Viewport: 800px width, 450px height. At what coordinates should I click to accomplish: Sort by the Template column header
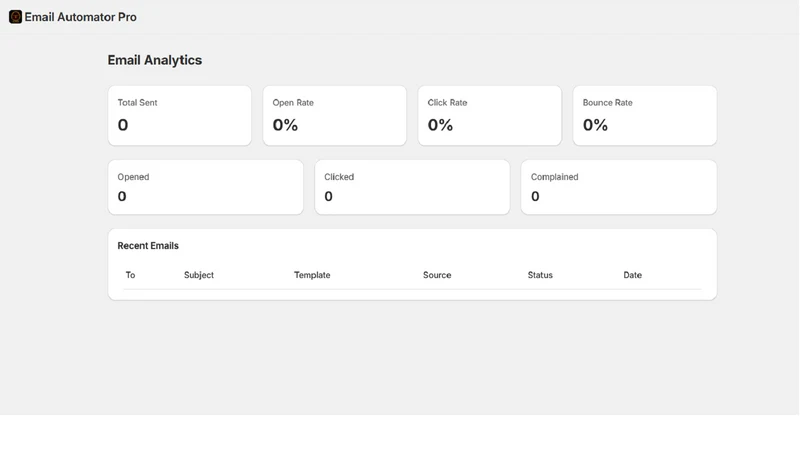312,275
